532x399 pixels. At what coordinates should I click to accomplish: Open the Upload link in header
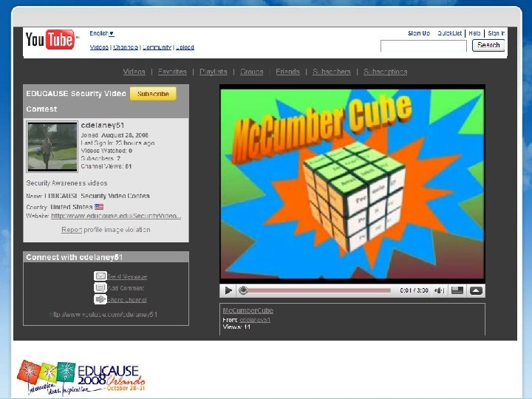185,47
